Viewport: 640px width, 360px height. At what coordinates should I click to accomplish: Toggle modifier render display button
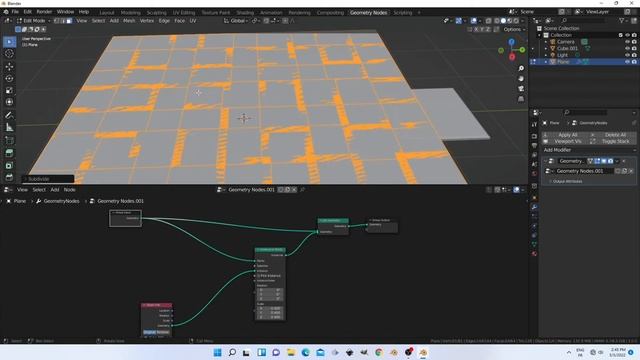point(610,161)
